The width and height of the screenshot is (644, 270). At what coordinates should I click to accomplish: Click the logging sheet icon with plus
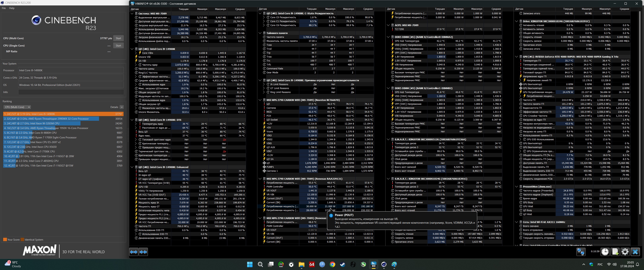(x=615, y=252)
